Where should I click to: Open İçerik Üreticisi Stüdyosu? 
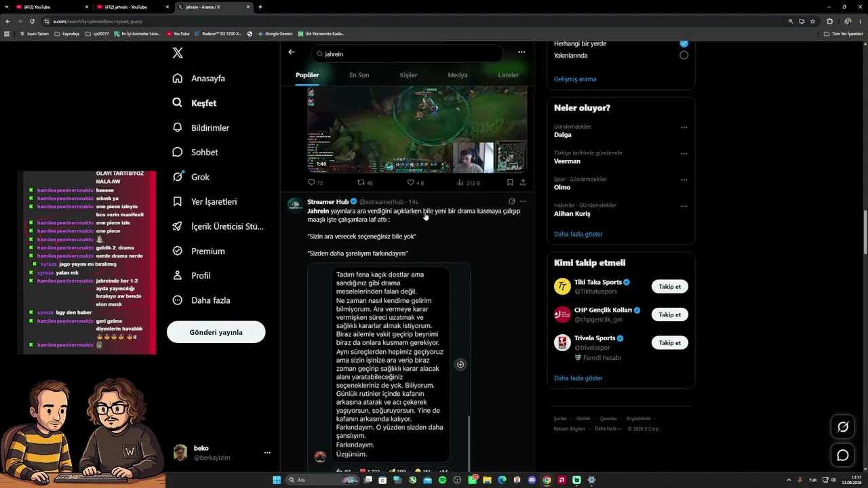pos(218,226)
